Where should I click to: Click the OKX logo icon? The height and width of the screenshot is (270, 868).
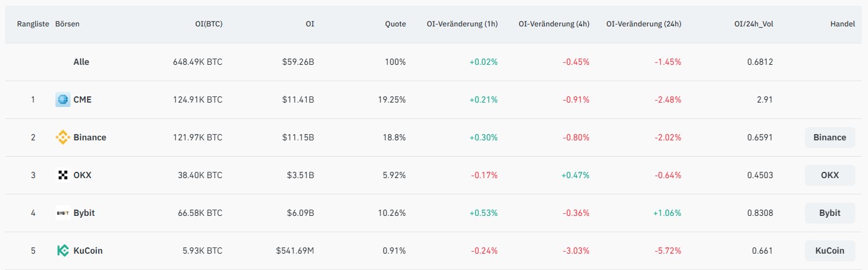coord(63,175)
